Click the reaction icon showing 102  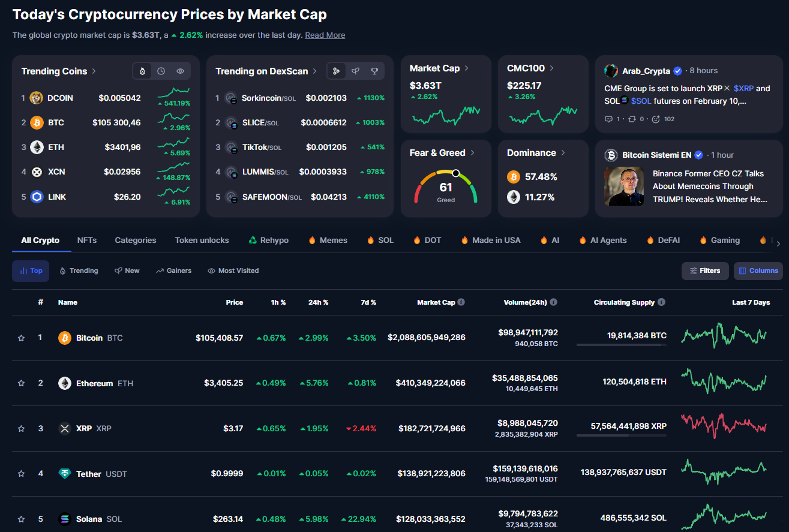pyautogui.click(x=656, y=119)
